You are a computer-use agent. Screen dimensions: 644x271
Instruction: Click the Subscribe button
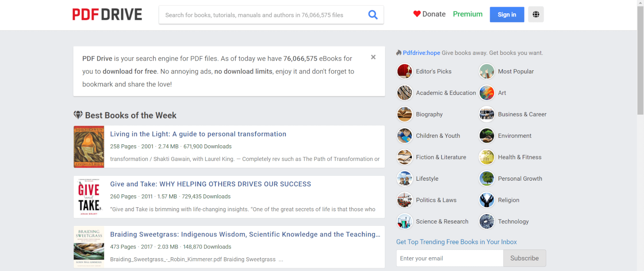point(525,258)
